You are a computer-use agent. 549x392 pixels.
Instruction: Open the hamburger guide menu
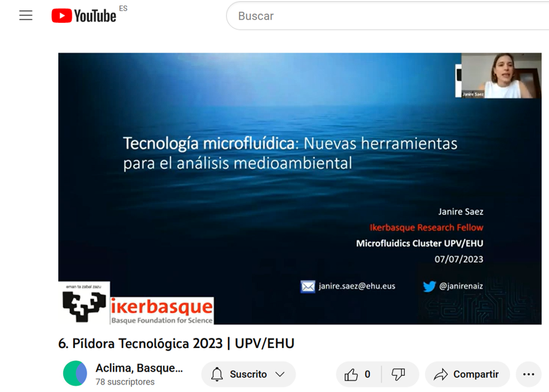coord(25,16)
